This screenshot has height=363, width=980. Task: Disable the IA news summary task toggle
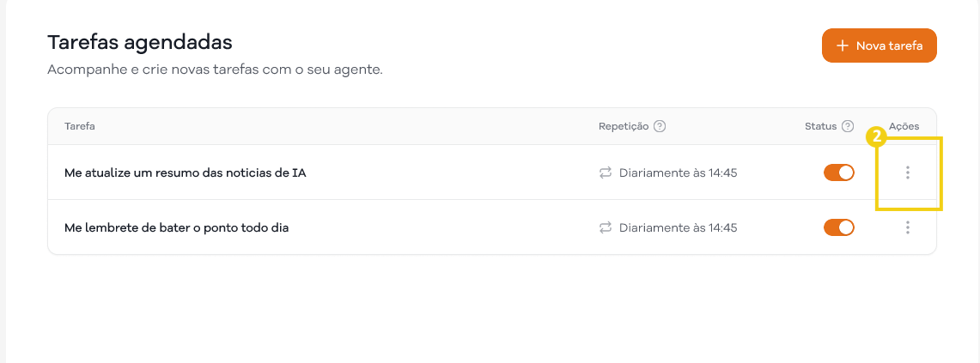(x=839, y=172)
